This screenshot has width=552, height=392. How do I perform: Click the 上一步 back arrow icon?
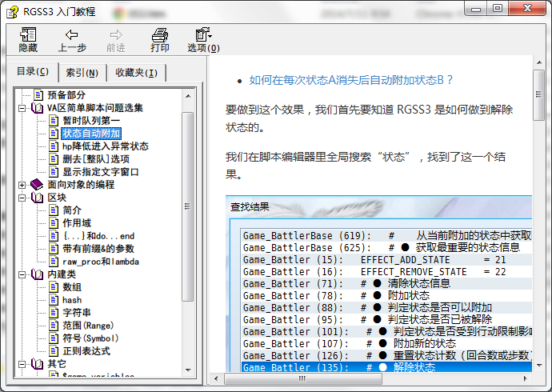point(72,35)
